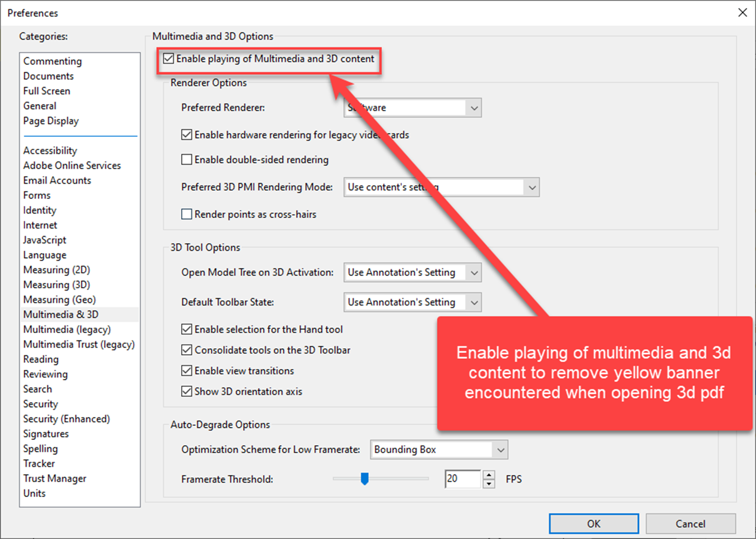The width and height of the screenshot is (756, 539).
Task: Increase Framerate Threshold with up arrow
Action: [x=489, y=475]
